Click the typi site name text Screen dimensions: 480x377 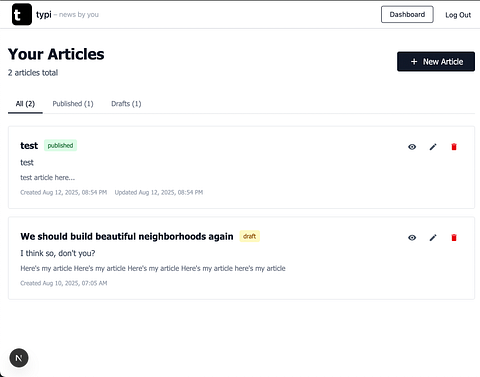(x=44, y=15)
